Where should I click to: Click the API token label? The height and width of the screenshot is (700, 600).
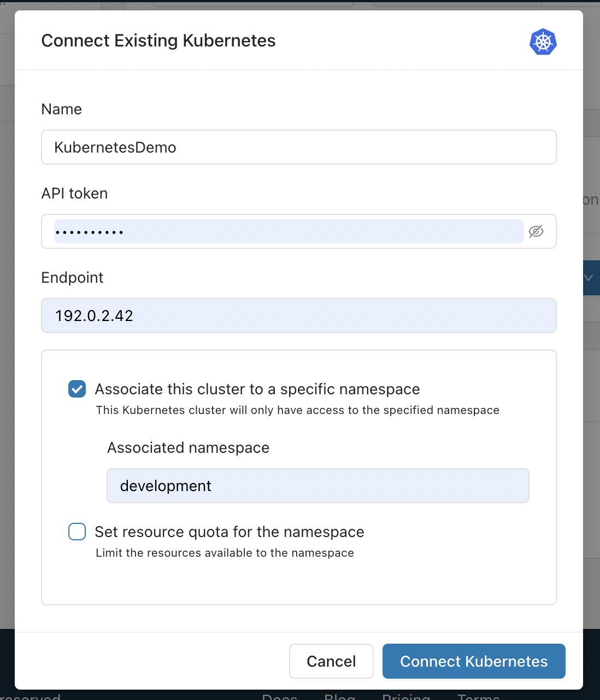click(75, 194)
